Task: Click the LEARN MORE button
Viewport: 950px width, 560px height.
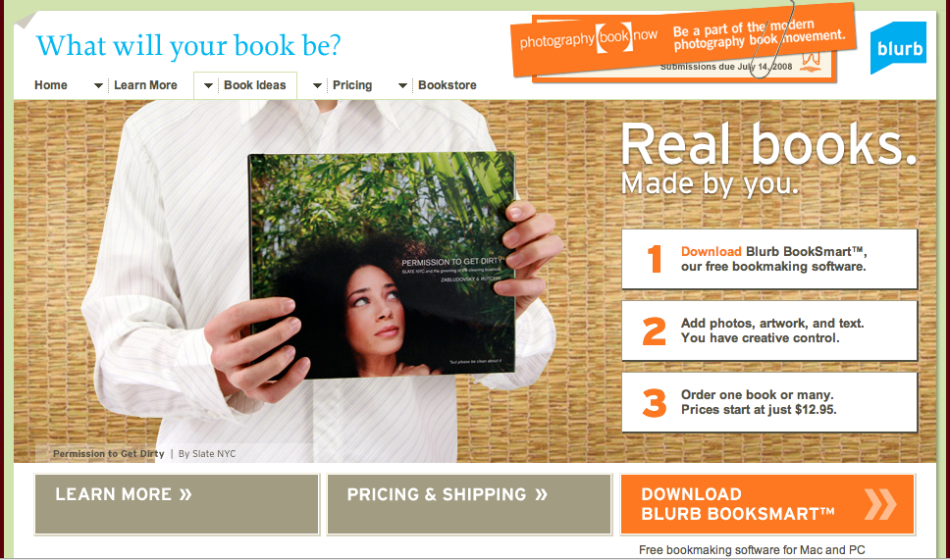Action: click(177, 504)
